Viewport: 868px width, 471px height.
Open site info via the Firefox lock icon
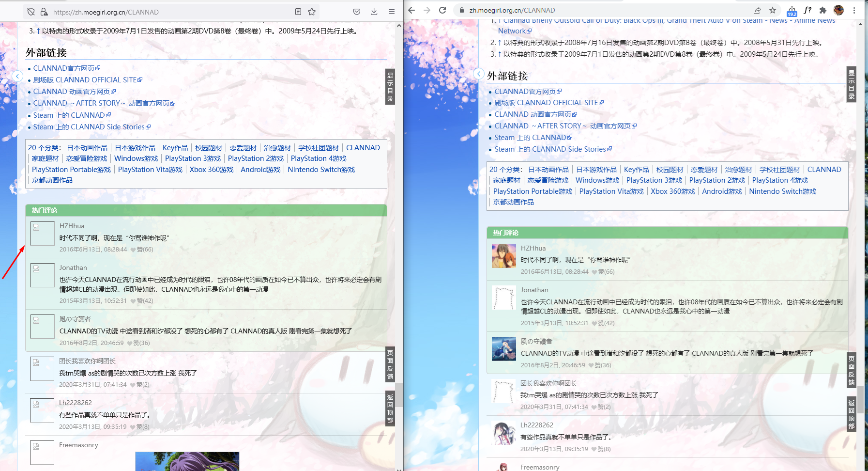pyautogui.click(x=44, y=12)
